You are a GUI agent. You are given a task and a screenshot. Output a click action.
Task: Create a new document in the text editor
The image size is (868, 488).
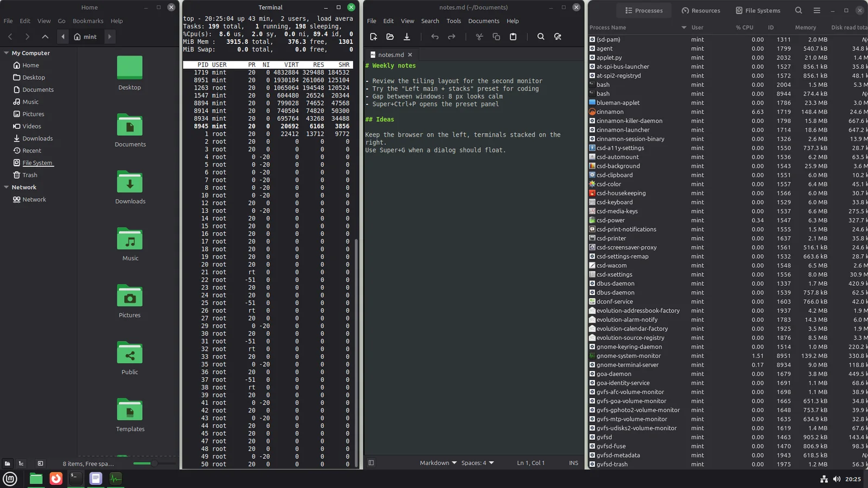pos(373,37)
